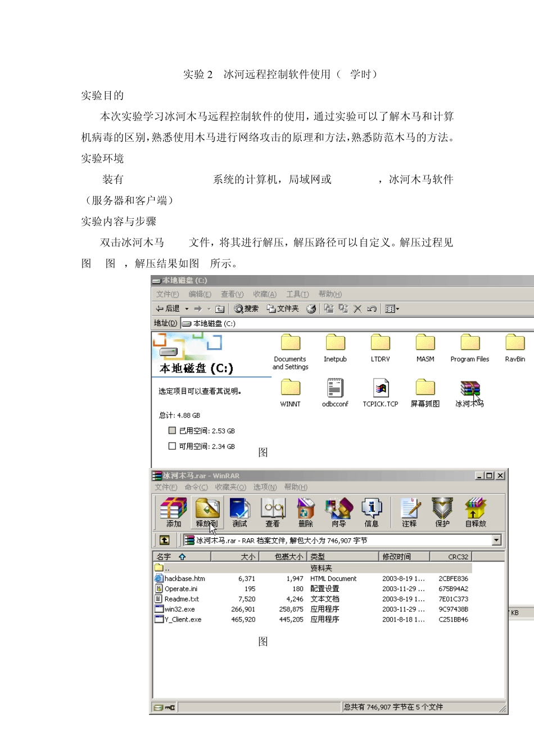Click the Back (后退) button in Explorer
The width and height of the screenshot is (534, 756).
pyautogui.click(x=168, y=309)
